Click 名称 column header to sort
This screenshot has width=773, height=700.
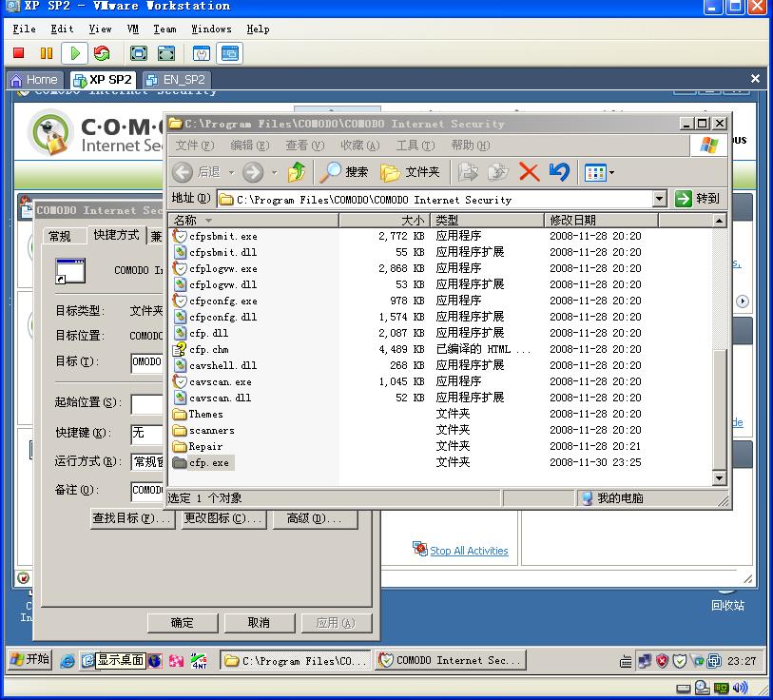[x=254, y=220]
